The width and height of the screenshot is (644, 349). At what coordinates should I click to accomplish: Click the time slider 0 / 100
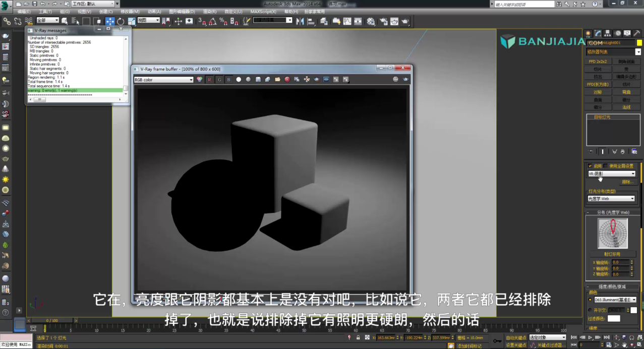[x=51, y=320]
